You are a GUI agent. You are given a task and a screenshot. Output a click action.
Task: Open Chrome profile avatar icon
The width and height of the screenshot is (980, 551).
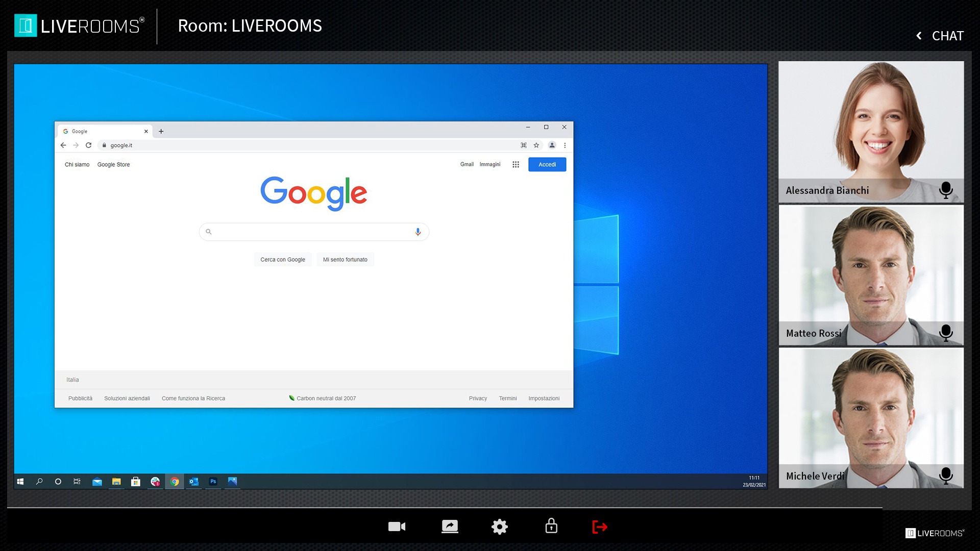coord(552,145)
